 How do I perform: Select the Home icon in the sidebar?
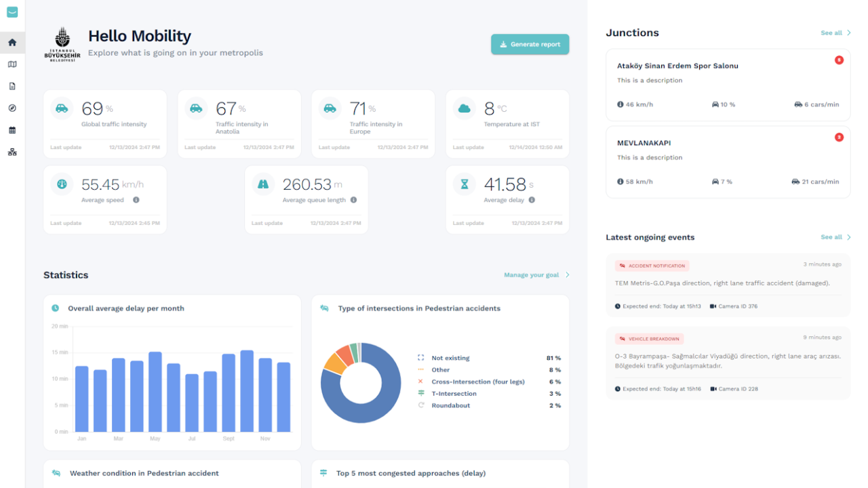click(12, 42)
